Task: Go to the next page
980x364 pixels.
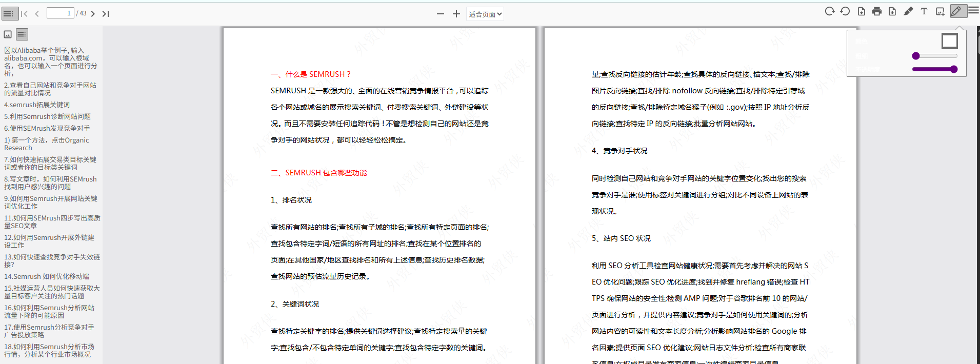Action: (93, 14)
